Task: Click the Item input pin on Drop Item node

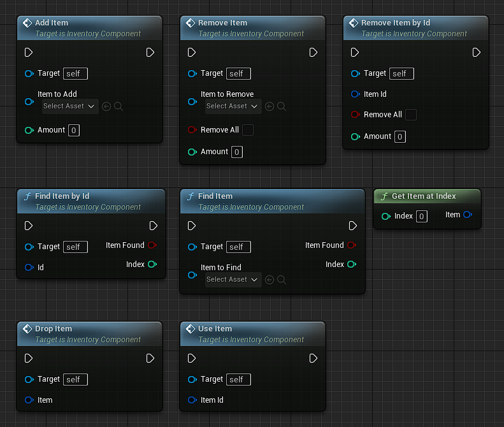Action: (x=29, y=400)
